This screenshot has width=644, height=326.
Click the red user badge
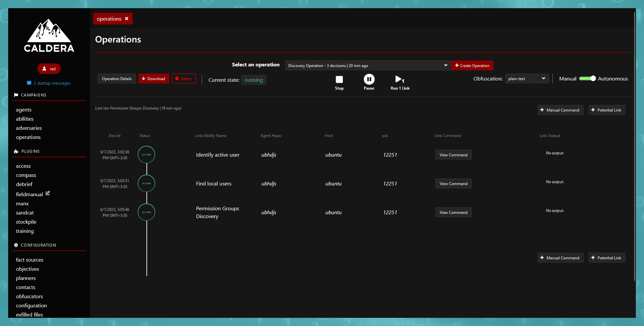(x=49, y=69)
